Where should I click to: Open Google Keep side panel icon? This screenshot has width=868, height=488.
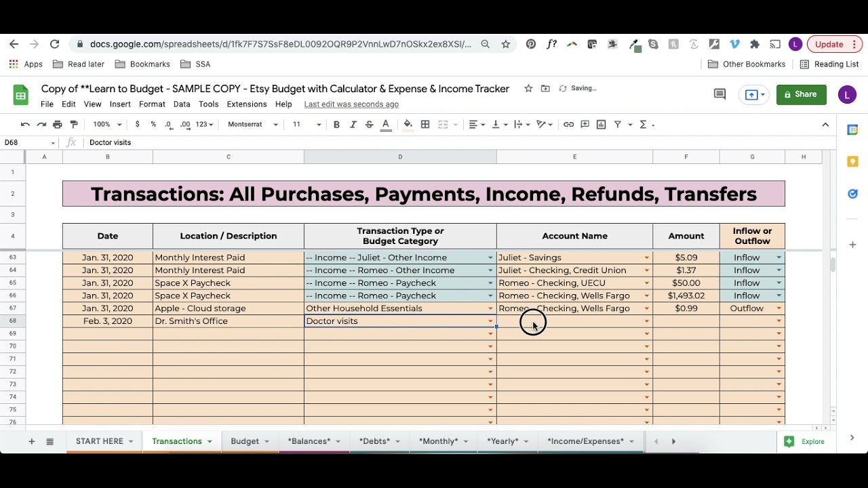852,162
